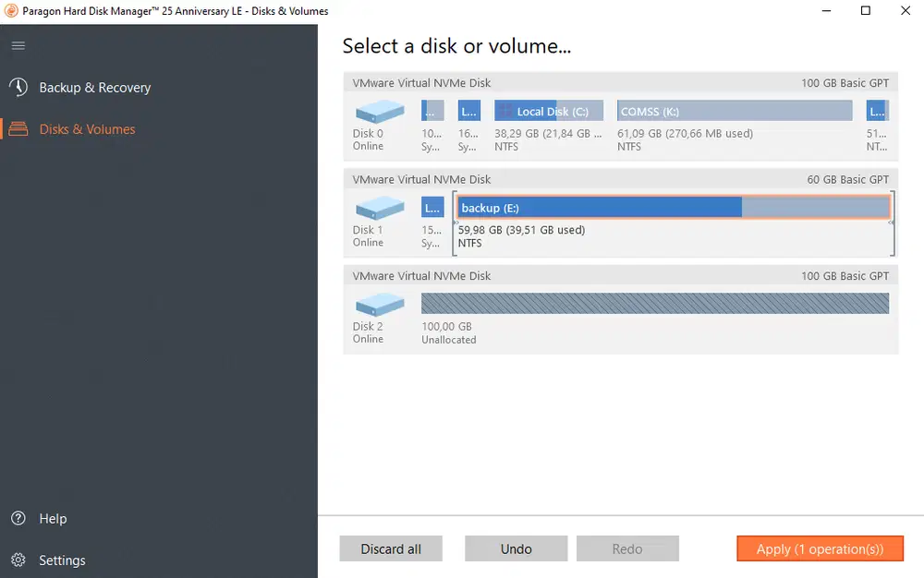Click the Help question mark icon
The width and height of the screenshot is (924, 578).
pos(18,518)
